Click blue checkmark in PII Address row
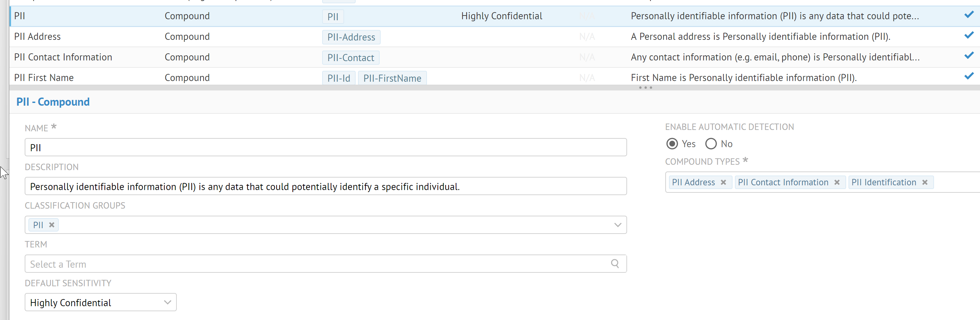 tap(969, 35)
